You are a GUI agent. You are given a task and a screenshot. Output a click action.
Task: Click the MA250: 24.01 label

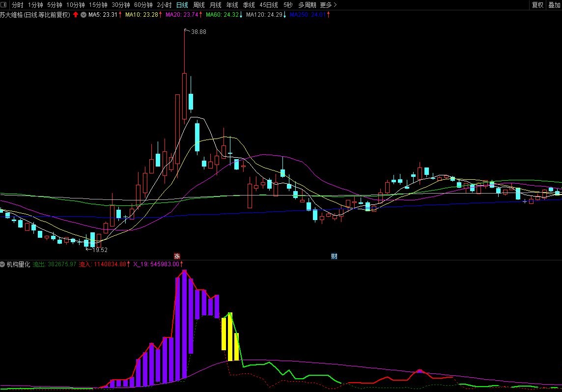(x=308, y=15)
